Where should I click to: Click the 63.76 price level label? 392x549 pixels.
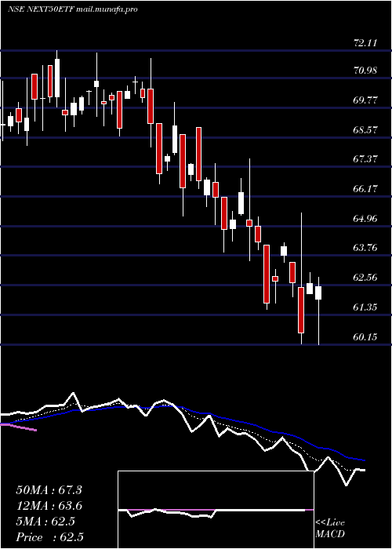(365, 248)
